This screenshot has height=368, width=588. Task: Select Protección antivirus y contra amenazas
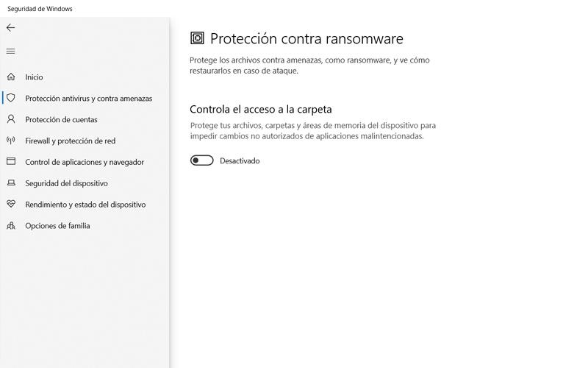88,99
